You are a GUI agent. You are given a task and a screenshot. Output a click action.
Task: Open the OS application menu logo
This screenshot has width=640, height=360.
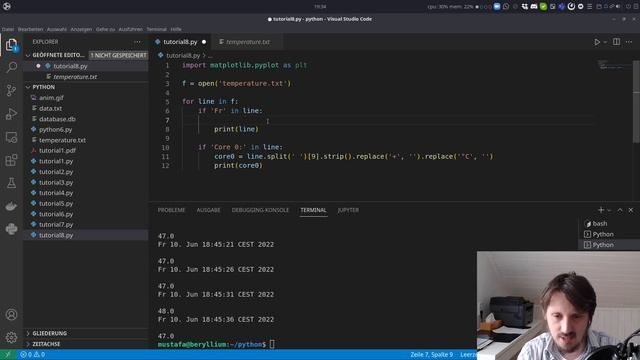(7, 7)
